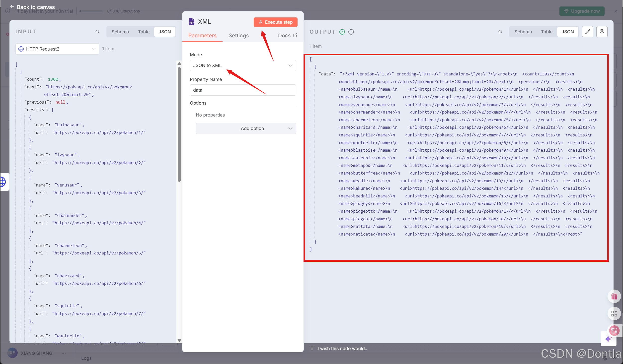Image resolution: width=623 pixels, height=364 pixels.
Task: Pin the output data
Action: point(602,32)
